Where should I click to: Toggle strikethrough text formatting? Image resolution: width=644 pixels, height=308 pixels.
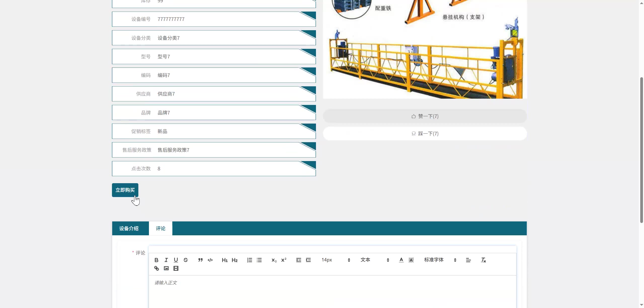click(186, 260)
